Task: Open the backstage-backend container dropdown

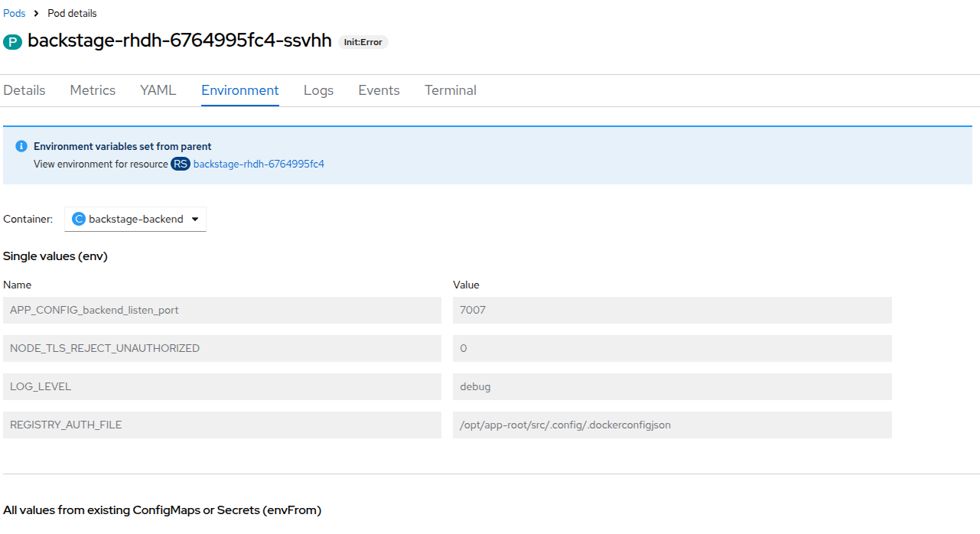Action: pos(135,219)
